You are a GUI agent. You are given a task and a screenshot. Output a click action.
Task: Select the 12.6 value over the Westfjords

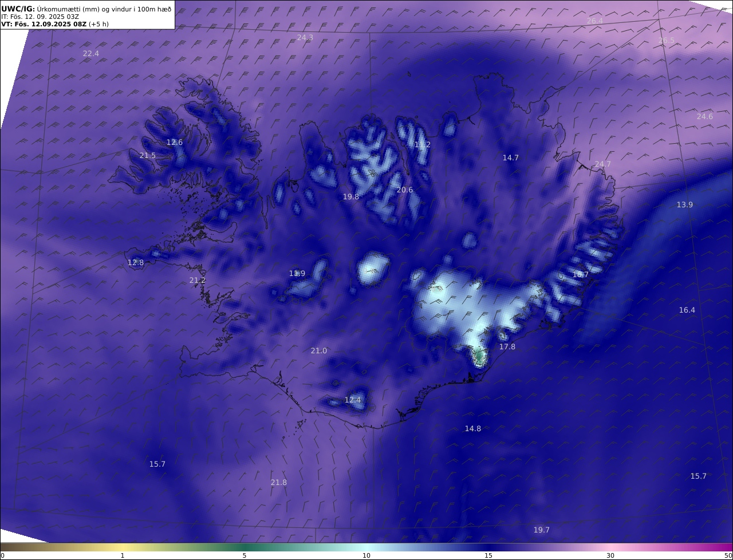click(x=175, y=142)
